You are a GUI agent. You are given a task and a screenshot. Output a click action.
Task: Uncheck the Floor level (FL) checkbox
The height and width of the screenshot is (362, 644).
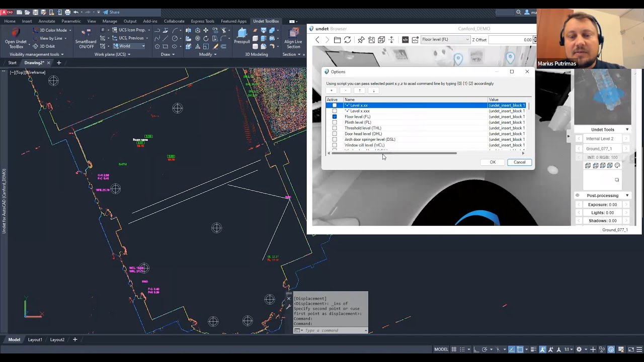pos(335,117)
